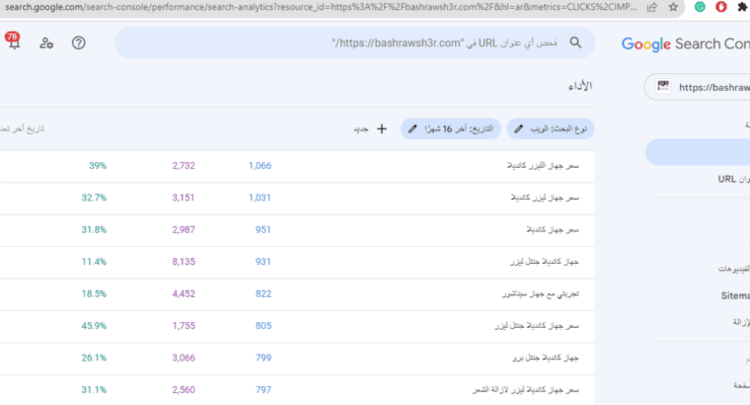Open the red Opera-style extension icon

pos(721,7)
